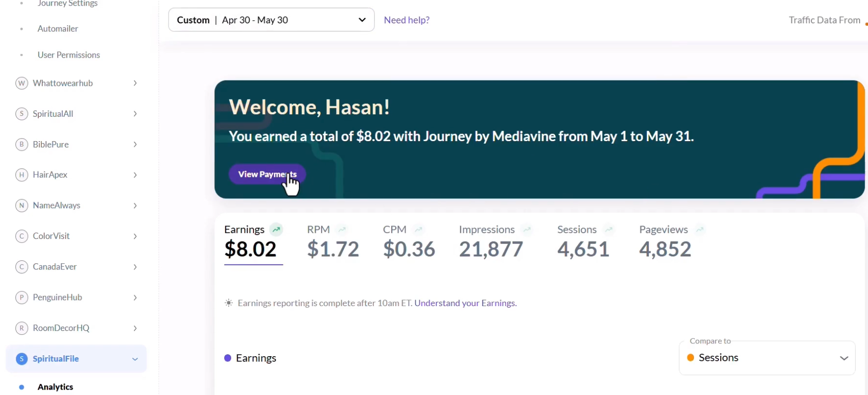Select the Impressions 21,877 metric tab
The image size is (868, 395).
(x=495, y=242)
